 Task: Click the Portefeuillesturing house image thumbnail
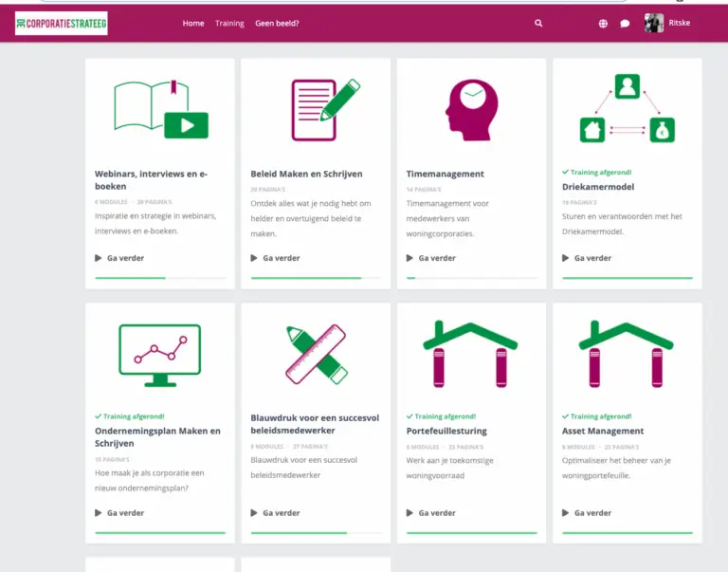click(471, 354)
